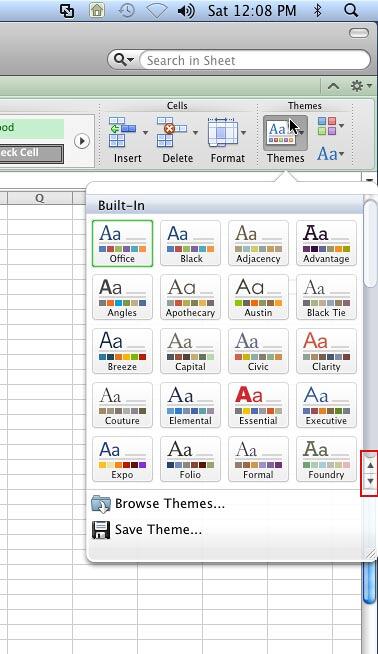
Task: Open Browse Themes dialog
Action: 158,504
